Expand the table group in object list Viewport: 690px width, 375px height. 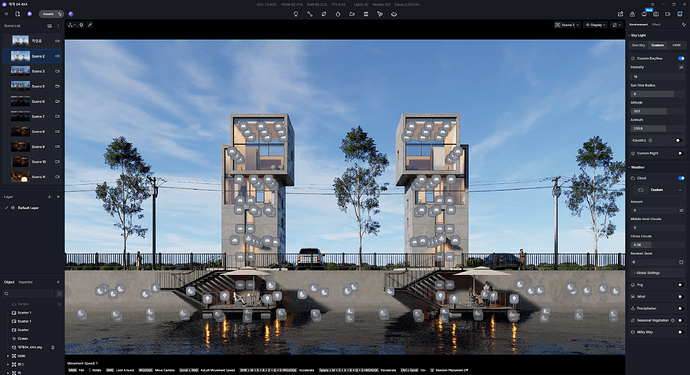[8, 356]
